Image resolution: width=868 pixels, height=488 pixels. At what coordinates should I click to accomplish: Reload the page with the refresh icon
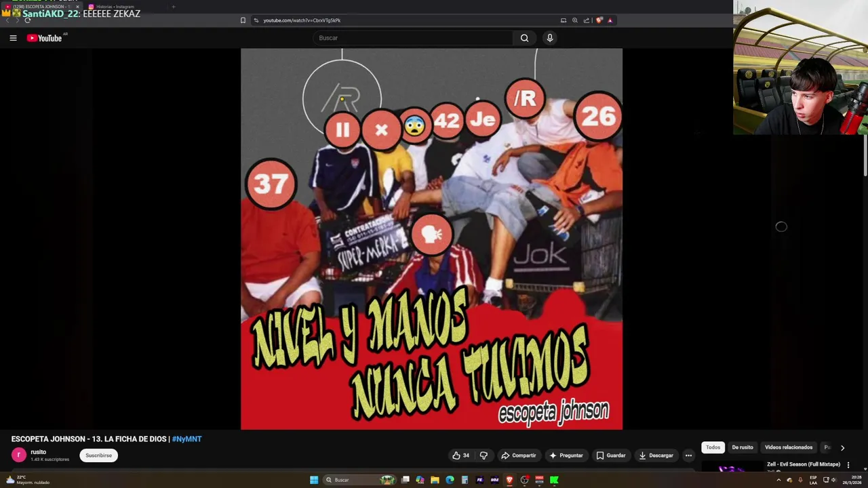pos(27,20)
